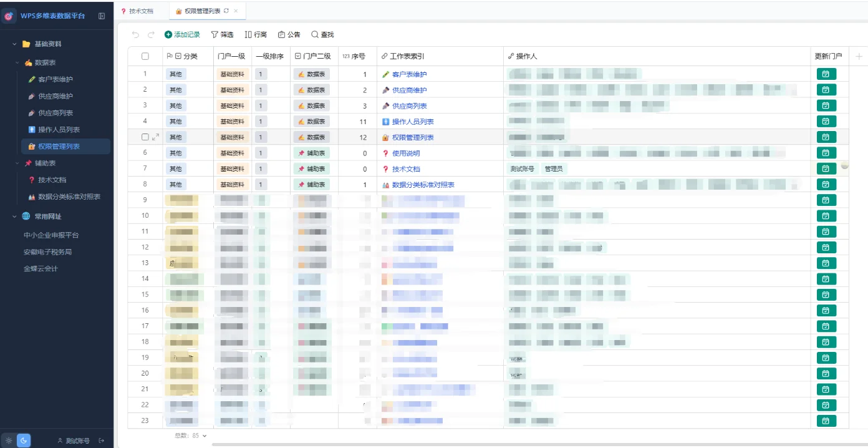Click the 更新门户 button in row 4
Screen dimensions: 868x448
click(x=826, y=121)
